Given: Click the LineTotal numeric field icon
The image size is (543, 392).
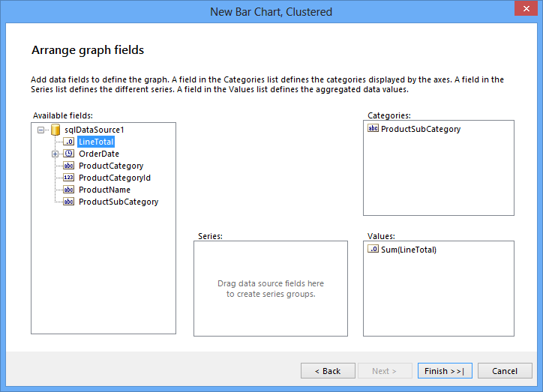Looking at the screenshot, I should click(68, 142).
